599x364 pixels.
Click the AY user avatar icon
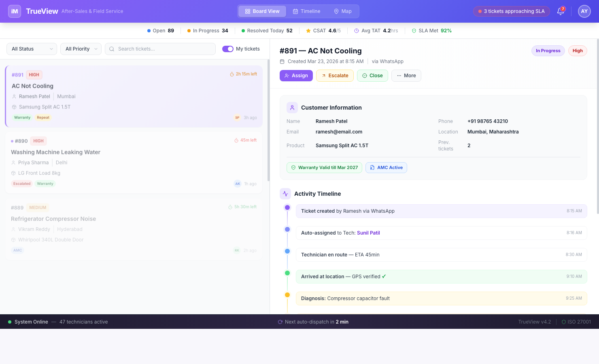click(x=584, y=11)
